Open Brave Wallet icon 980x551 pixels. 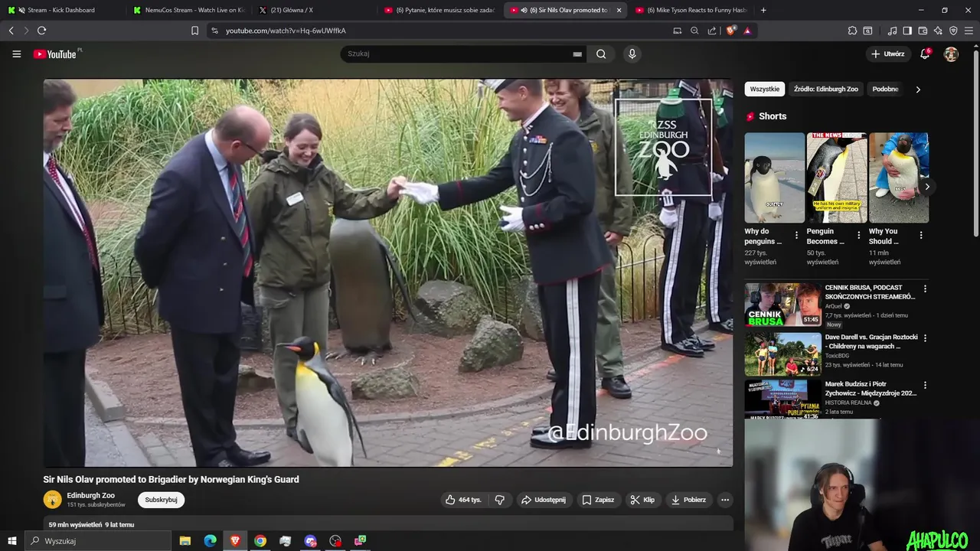click(x=923, y=31)
